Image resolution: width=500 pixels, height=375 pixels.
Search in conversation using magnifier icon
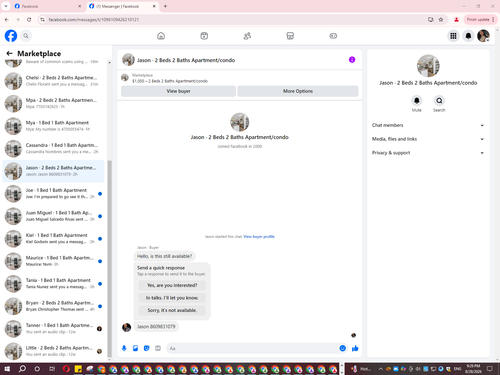point(439,100)
